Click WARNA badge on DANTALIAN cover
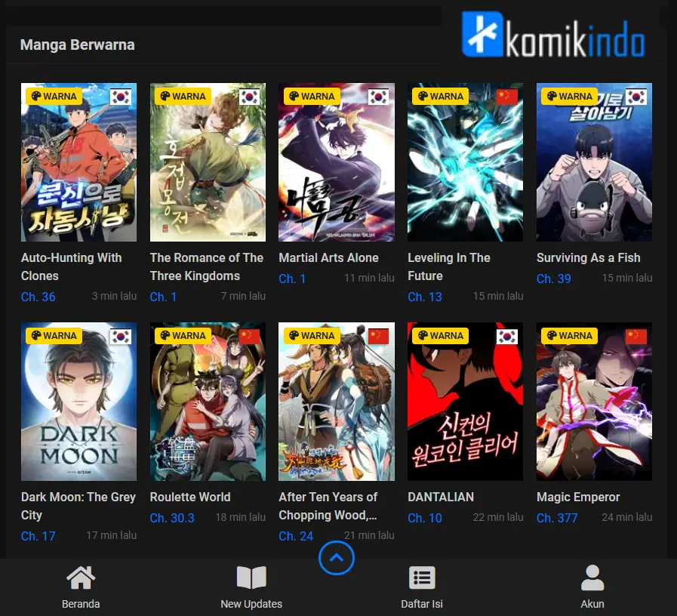Screen dimensions: 677x616 pos(441,335)
